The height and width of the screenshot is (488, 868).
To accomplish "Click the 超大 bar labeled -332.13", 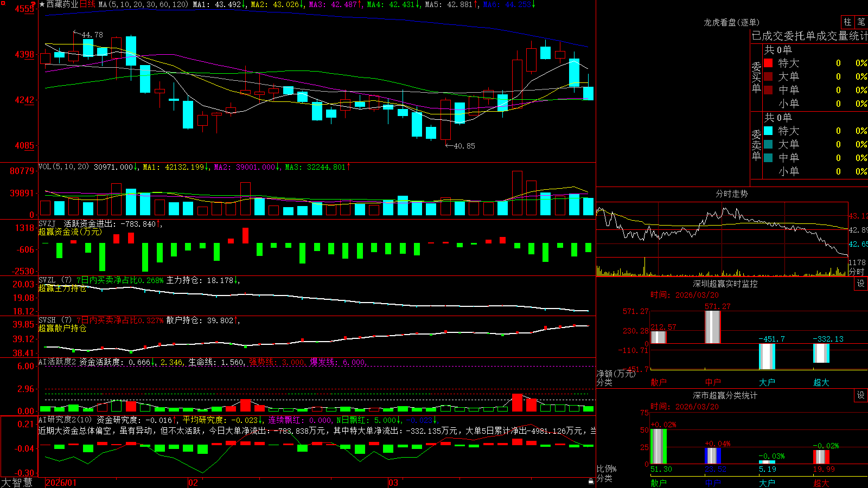I will pyautogui.click(x=821, y=353).
